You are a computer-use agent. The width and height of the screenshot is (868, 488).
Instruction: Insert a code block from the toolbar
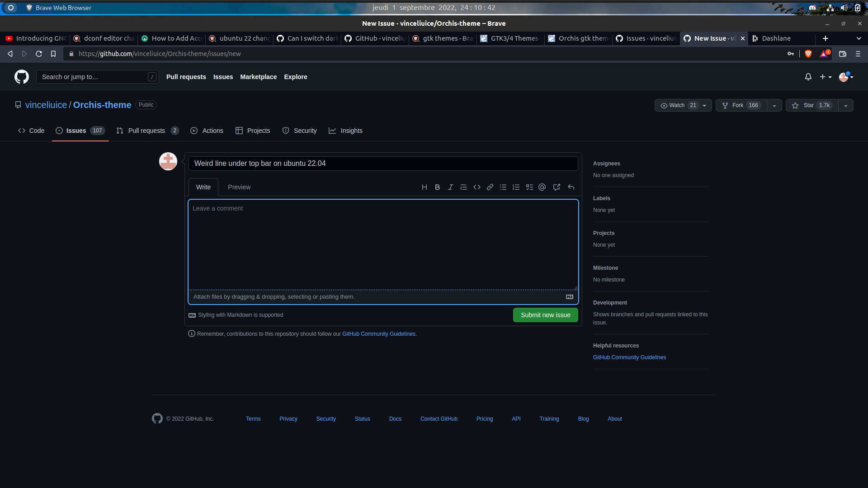coord(477,187)
